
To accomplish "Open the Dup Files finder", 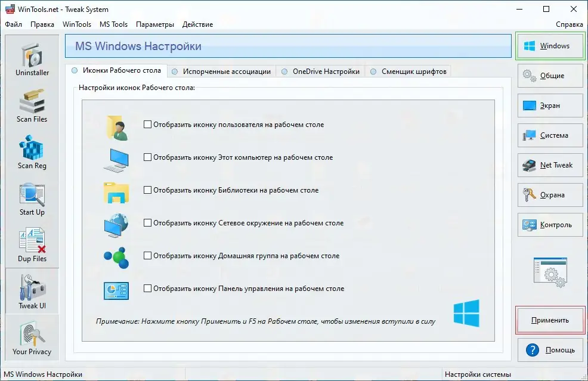I will click(x=32, y=246).
